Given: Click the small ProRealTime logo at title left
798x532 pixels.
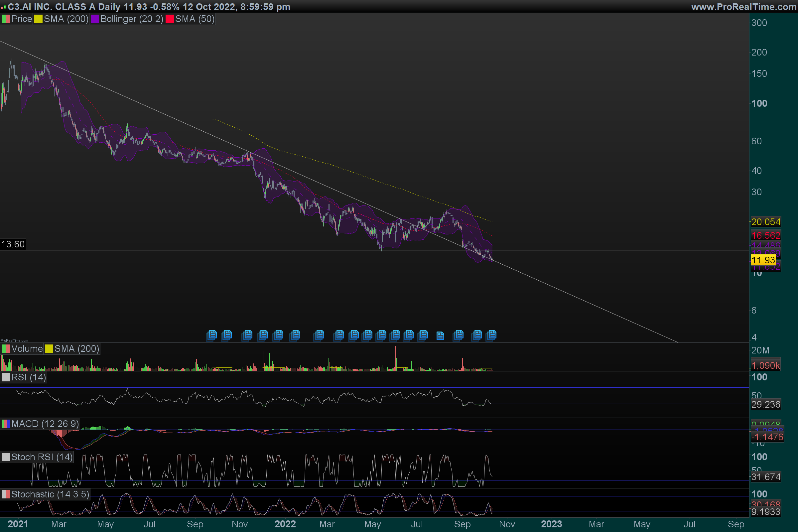Looking at the screenshot, I should [x=3, y=7].
